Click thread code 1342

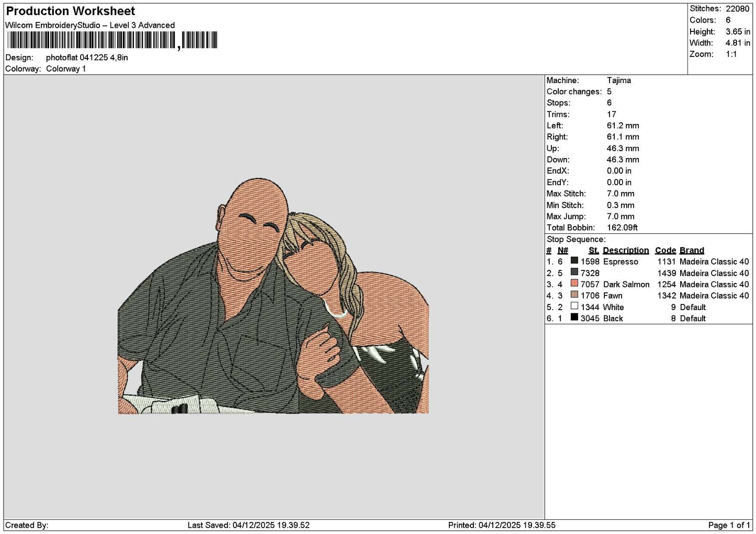667,296
